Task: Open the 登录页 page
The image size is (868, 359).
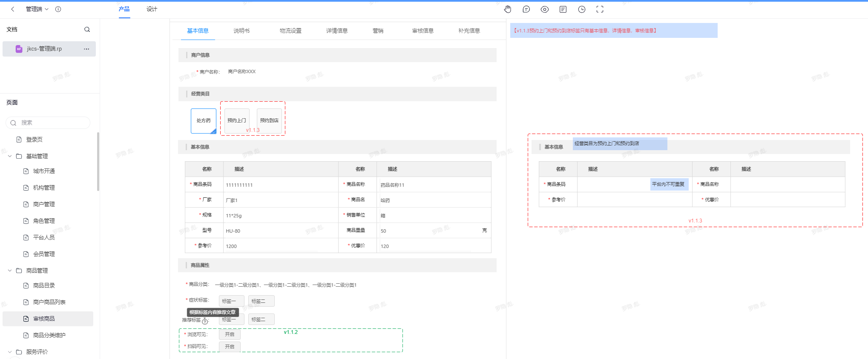Action: (34, 140)
